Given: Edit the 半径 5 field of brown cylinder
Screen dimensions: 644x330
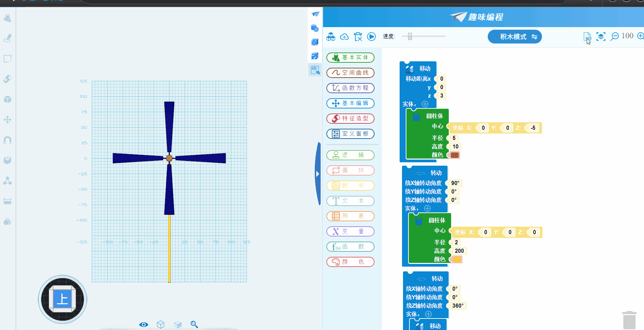Looking at the screenshot, I should pos(454,138).
